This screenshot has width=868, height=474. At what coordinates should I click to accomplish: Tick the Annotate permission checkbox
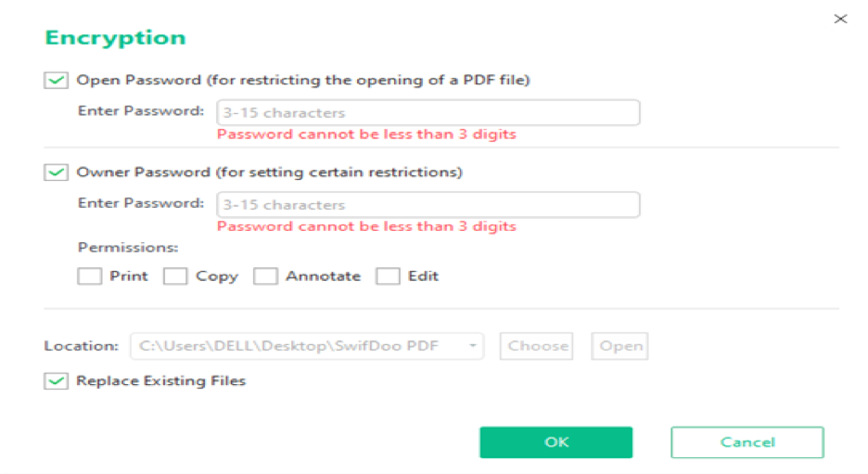click(x=266, y=276)
